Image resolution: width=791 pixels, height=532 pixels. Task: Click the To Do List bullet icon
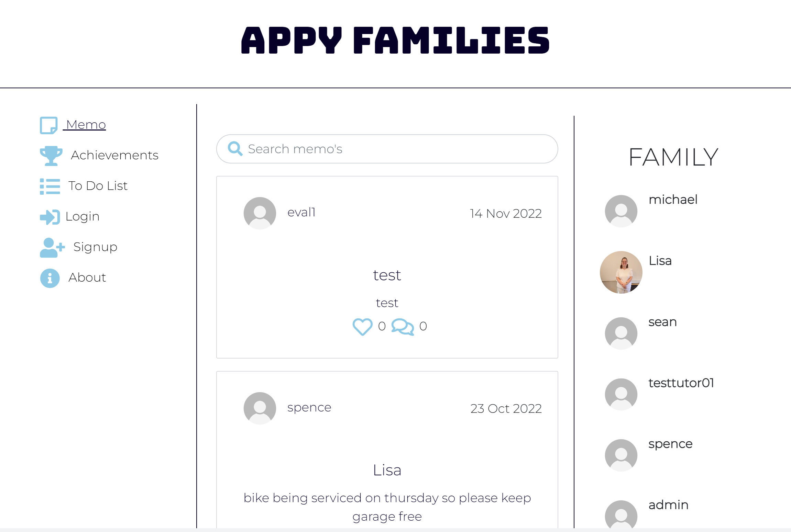50,186
